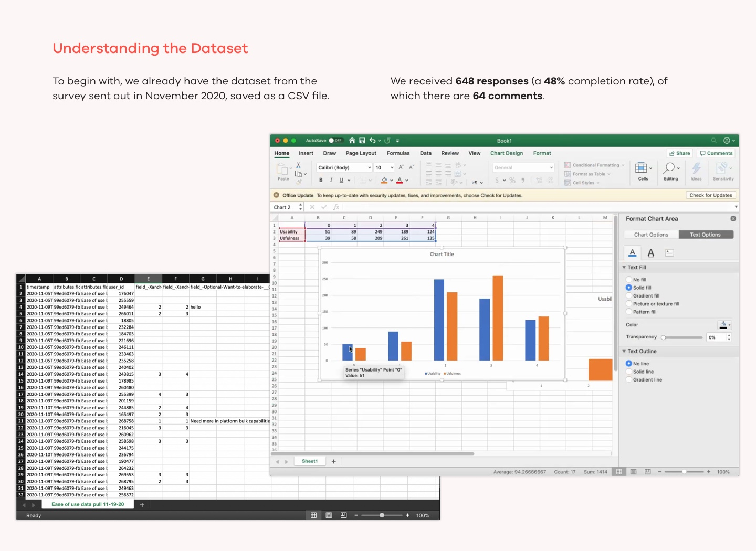Screen dimensions: 756x551
Task: Click the percent style icon
Action: pyautogui.click(x=512, y=181)
